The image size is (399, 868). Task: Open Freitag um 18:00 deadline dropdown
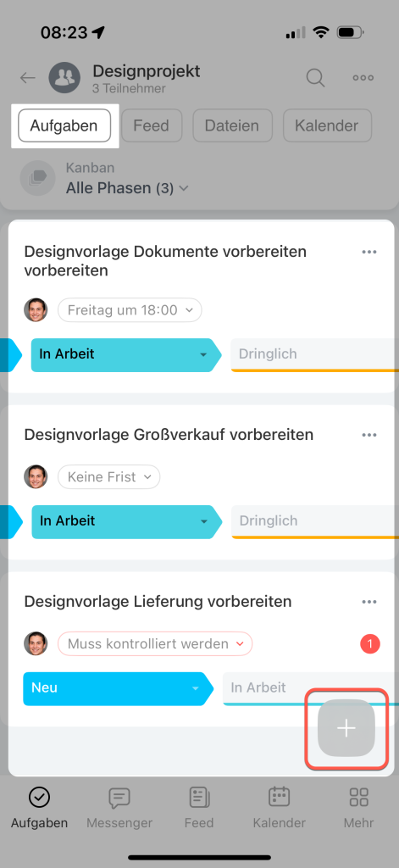[x=130, y=310]
